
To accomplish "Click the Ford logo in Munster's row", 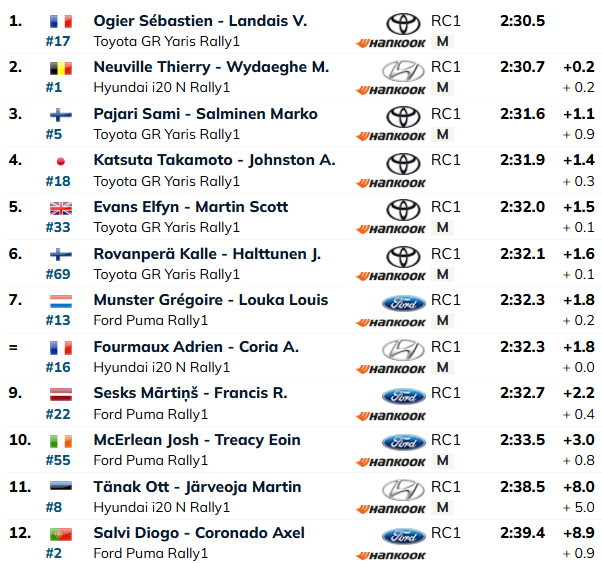I will tap(404, 303).
